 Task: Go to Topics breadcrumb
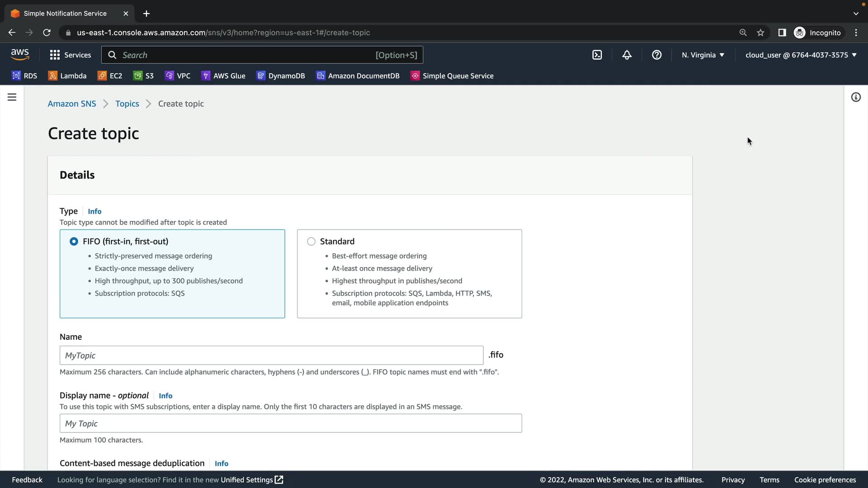(x=127, y=104)
